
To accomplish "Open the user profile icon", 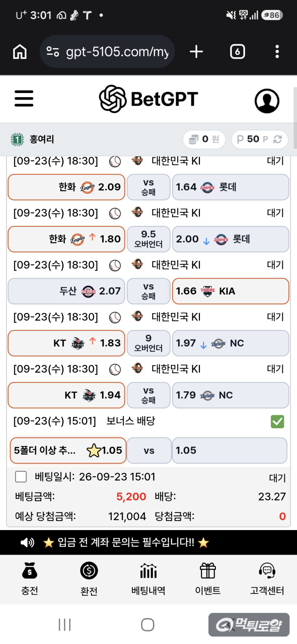I will (267, 101).
